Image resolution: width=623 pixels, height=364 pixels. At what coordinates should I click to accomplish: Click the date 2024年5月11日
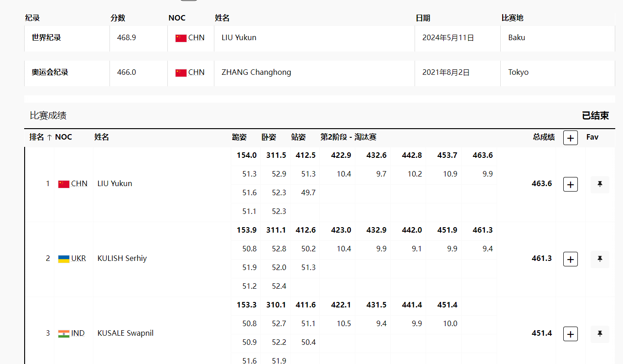(x=448, y=38)
